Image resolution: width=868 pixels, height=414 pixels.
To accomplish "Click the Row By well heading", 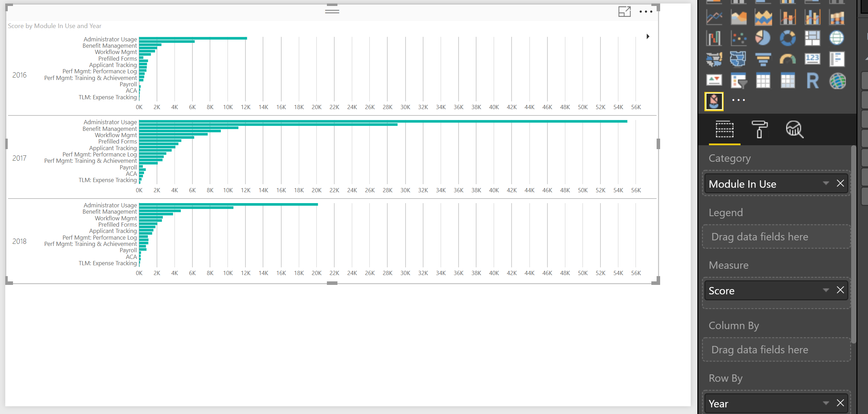I will 725,378.
